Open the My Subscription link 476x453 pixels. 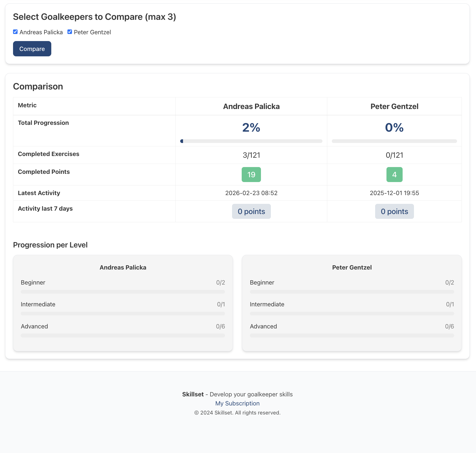(237, 403)
